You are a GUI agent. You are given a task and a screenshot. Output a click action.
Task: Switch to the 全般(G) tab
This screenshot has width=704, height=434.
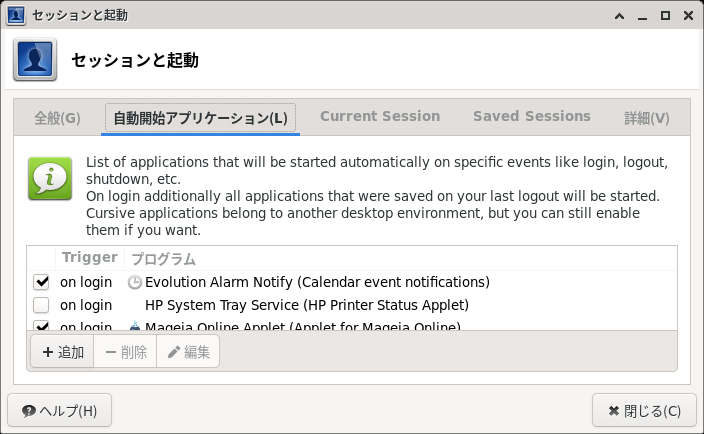[x=57, y=118]
